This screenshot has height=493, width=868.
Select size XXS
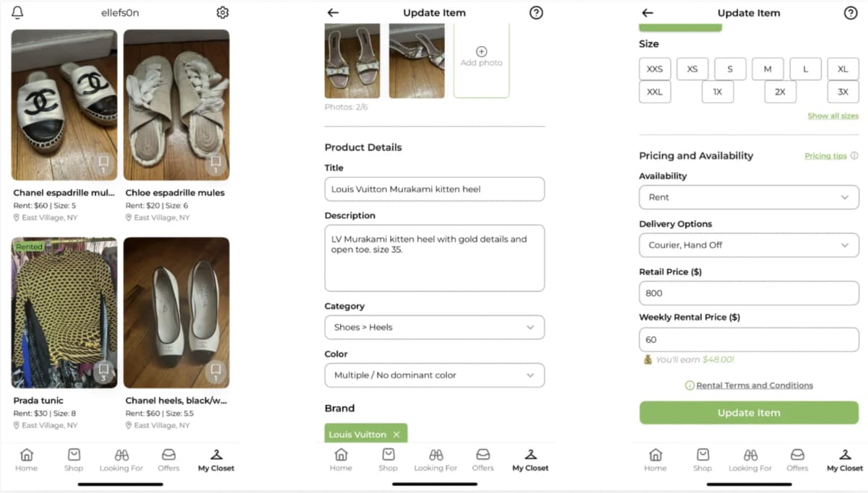coord(655,69)
